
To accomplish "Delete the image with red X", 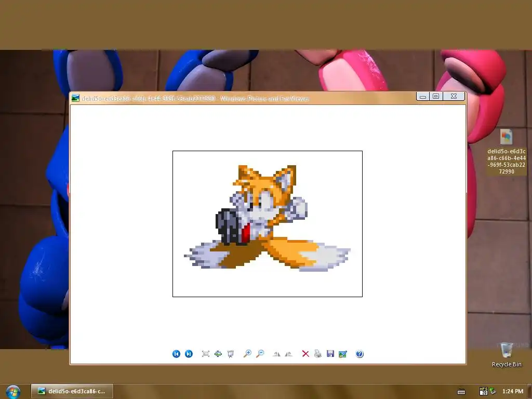I will point(305,354).
